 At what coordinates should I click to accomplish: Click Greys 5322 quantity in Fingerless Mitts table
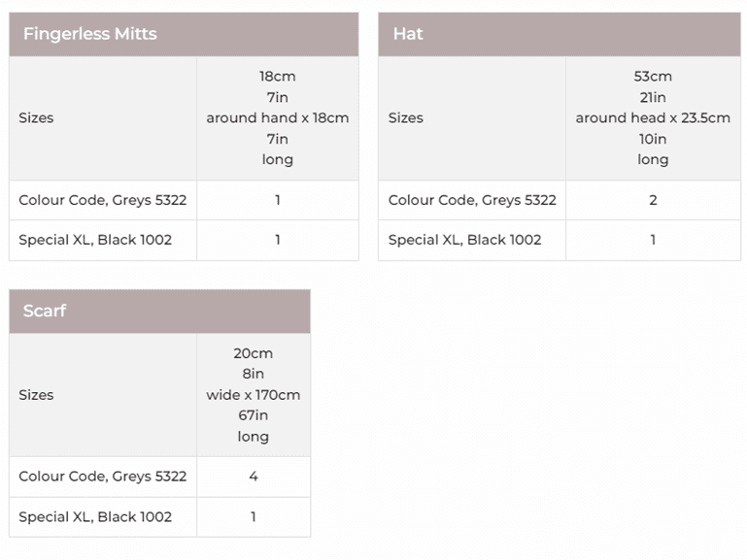[x=277, y=200]
